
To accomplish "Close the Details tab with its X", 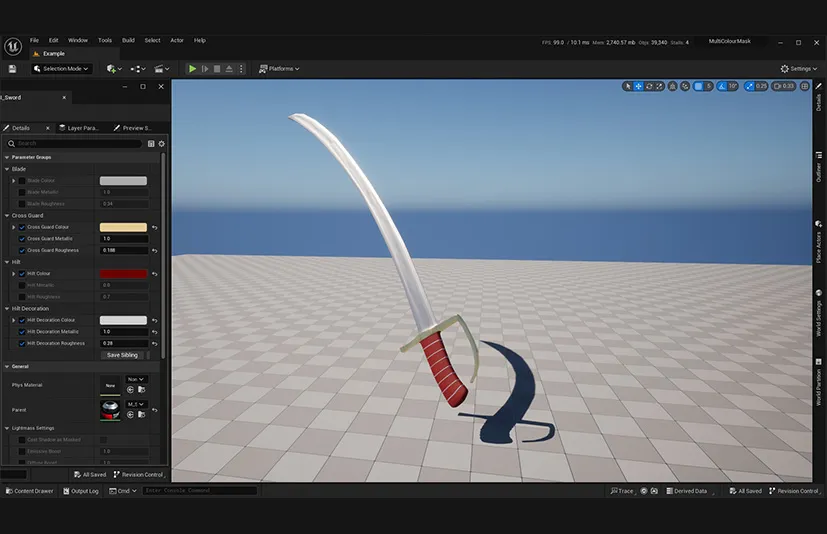I will click(x=47, y=128).
